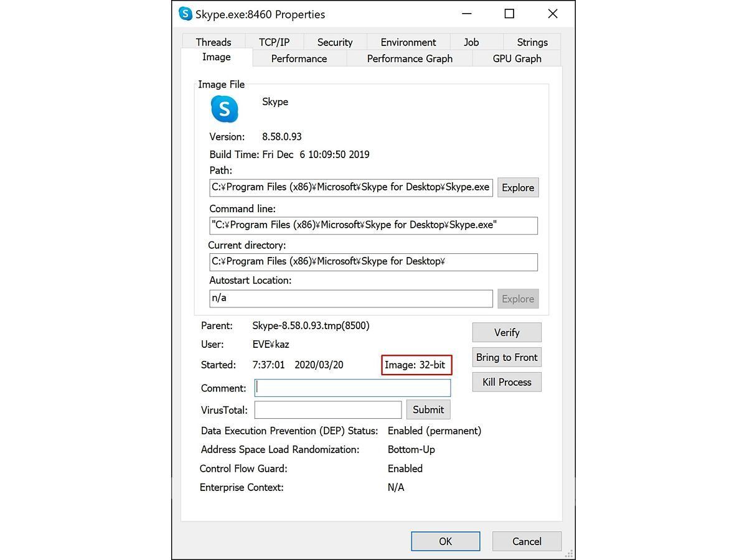This screenshot has width=747, height=560.
Task: Click the user name EVE¥kaz
Action: 271,344
